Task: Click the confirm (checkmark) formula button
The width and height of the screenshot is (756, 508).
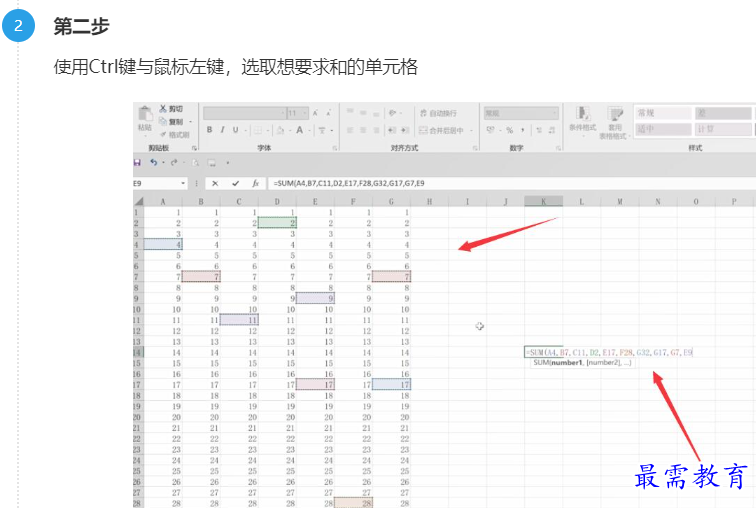Action: click(x=235, y=183)
